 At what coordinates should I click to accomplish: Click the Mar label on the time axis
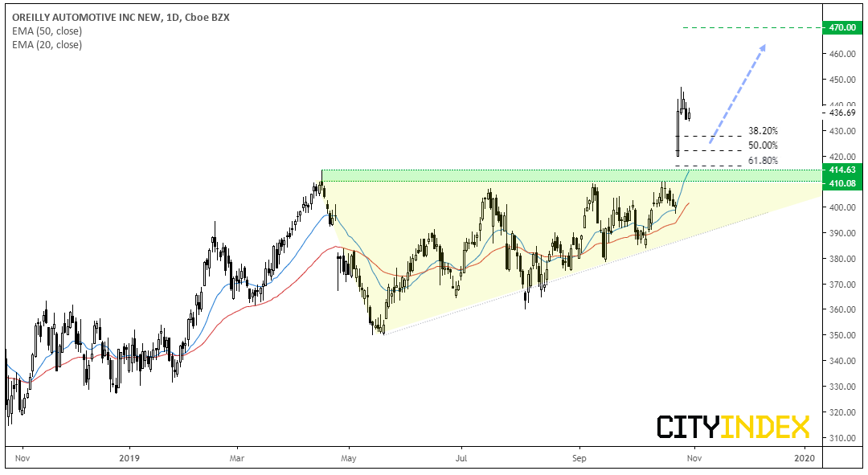pyautogui.click(x=237, y=458)
